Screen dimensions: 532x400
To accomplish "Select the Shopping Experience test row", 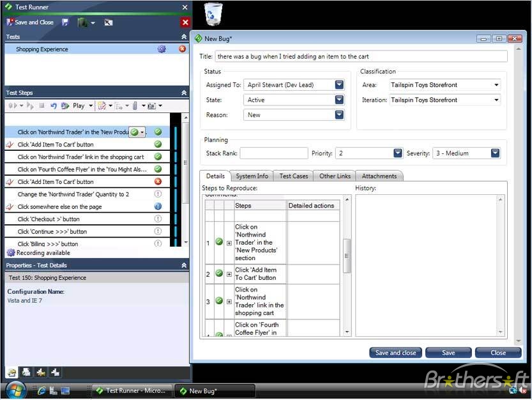I will click(x=96, y=49).
